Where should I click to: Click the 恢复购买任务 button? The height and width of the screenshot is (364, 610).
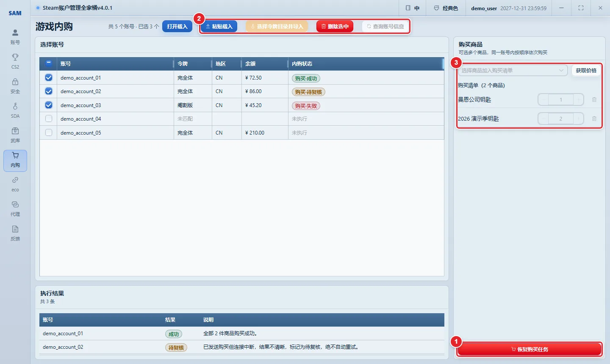tap(530, 349)
